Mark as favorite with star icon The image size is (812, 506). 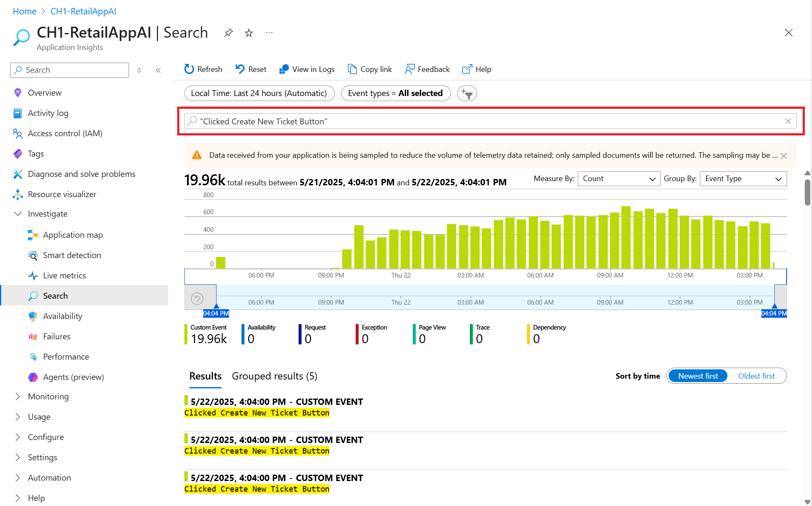pos(249,33)
